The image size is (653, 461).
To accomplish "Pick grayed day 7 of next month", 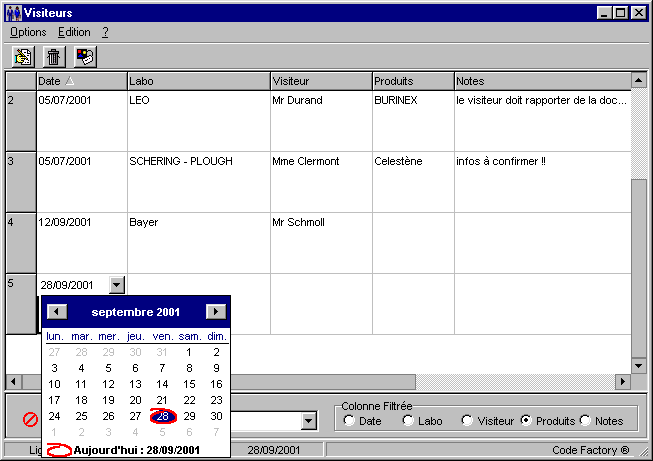I will 216,432.
